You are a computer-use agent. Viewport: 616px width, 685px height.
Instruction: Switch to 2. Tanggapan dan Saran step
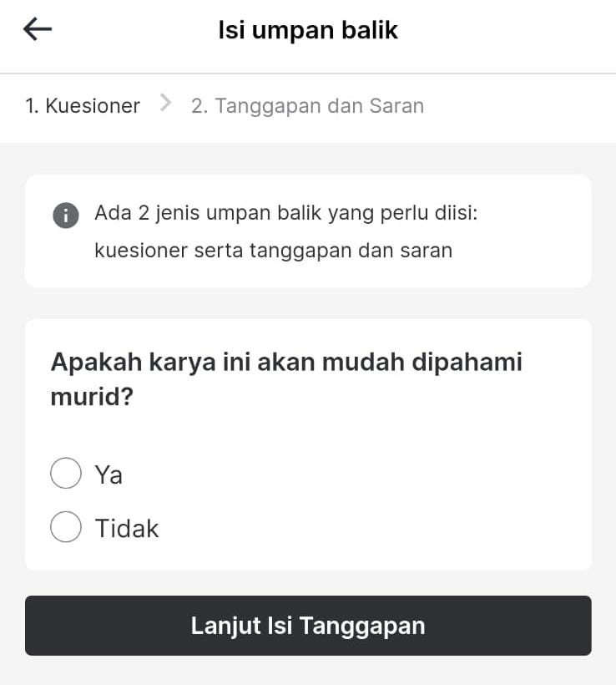[x=307, y=106]
